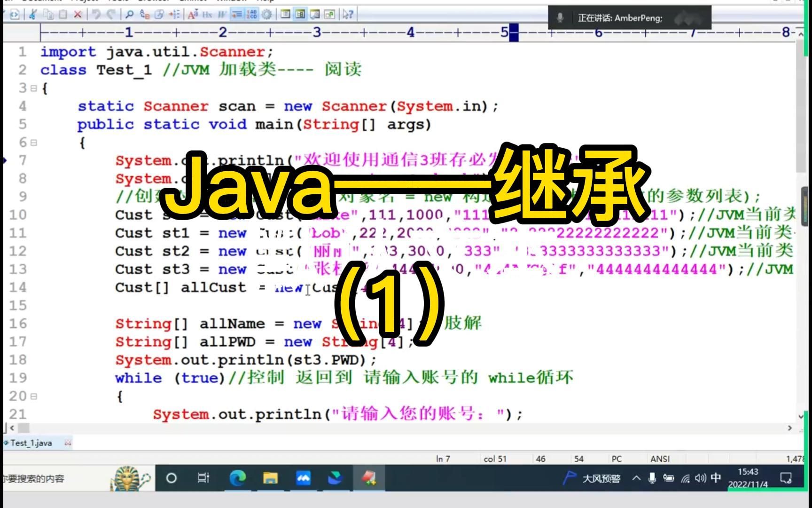Click the 大风预警 weather alert in taskbar
This screenshot has height=508, width=812.
(x=593, y=478)
